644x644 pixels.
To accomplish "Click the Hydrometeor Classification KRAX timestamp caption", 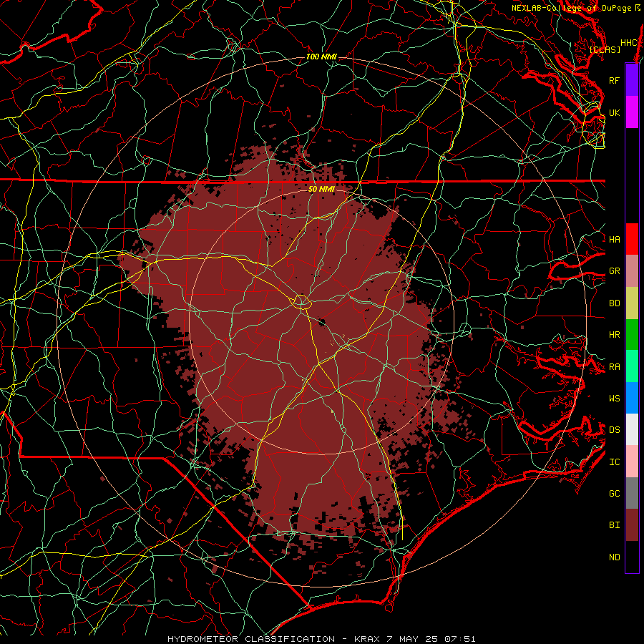I will click(x=321, y=639).
